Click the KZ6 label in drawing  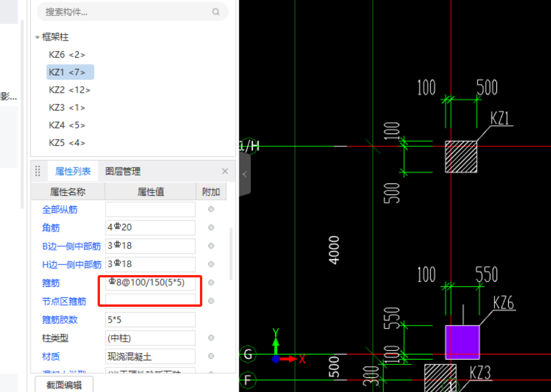[503, 303]
